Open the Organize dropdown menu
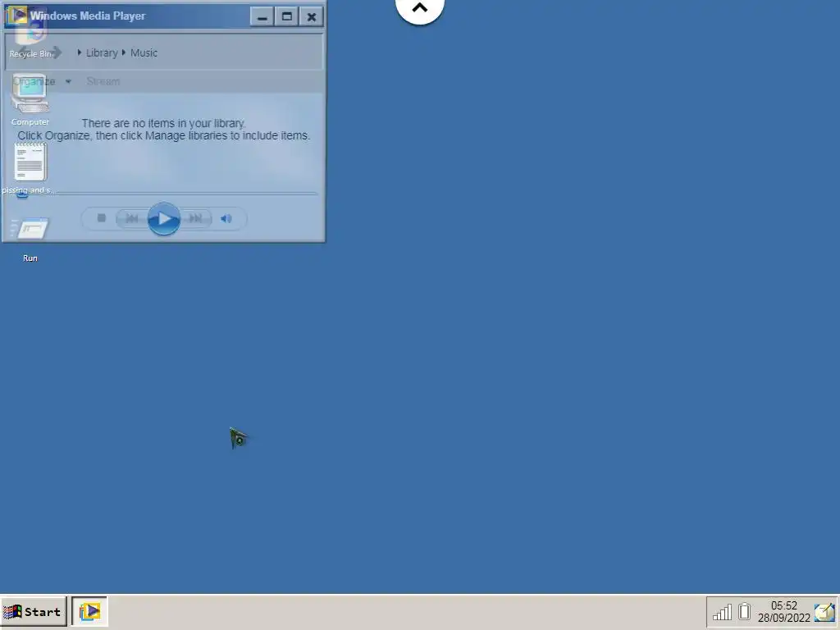Screen dimensions: 840x630 tap(42, 81)
